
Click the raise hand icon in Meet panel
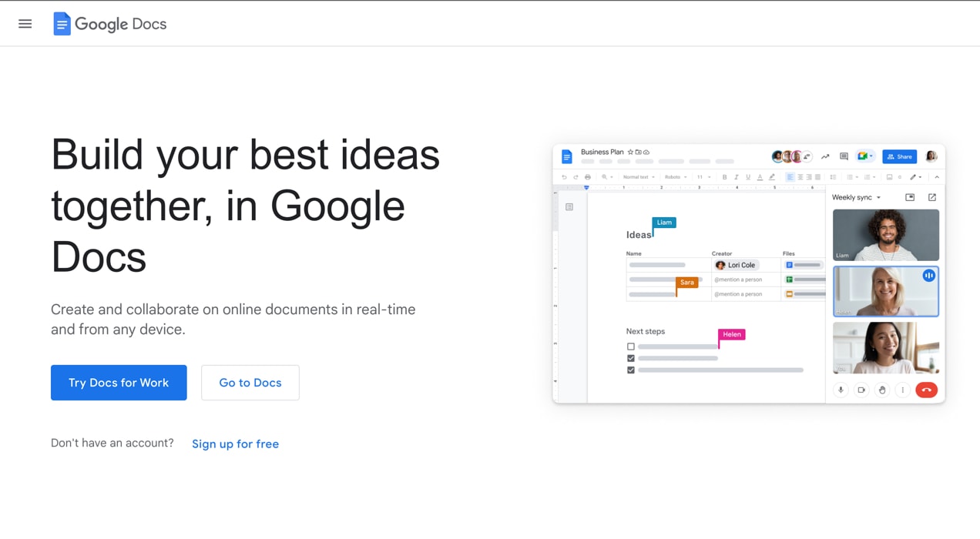(x=882, y=390)
